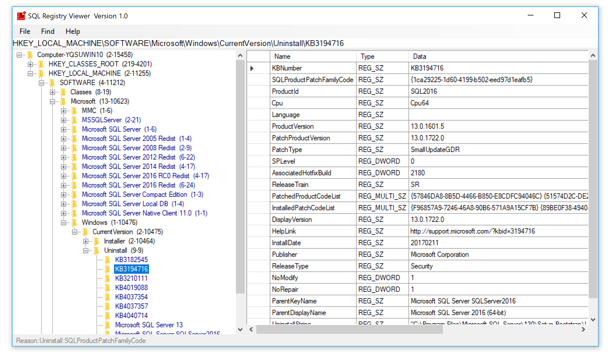
Task: Select the KB3182545 tree item
Action: (131, 260)
